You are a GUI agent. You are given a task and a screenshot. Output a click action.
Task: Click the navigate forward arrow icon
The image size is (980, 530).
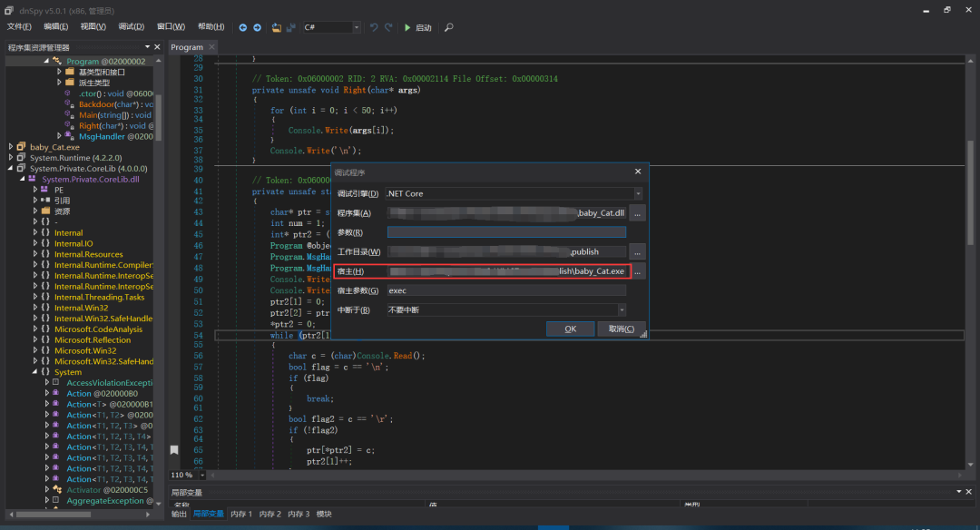click(257, 27)
